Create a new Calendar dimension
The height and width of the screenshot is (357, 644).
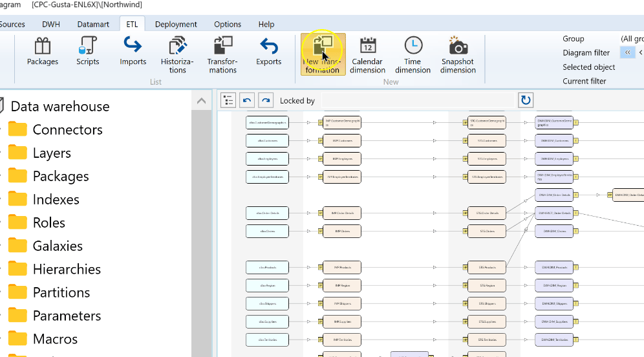click(x=368, y=54)
